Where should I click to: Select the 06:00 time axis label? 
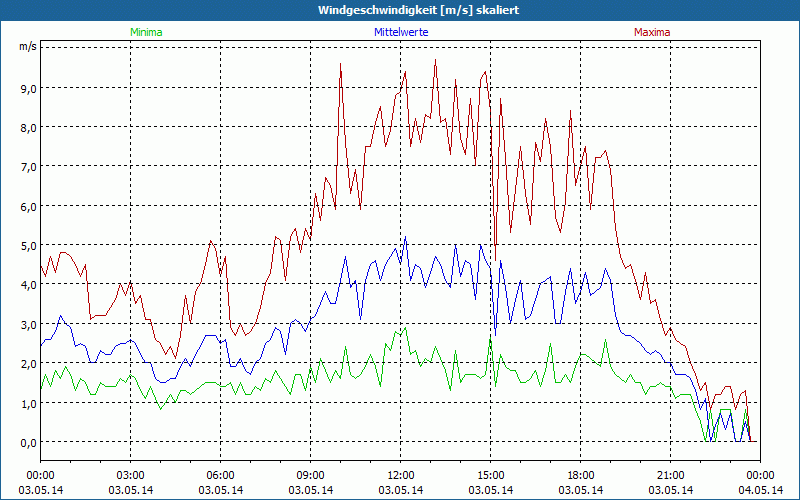point(221,475)
